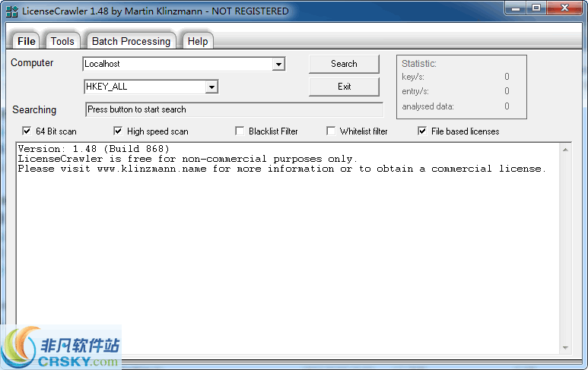This screenshot has height=370, width=588.
Task: Expand the HKEY_ALL registry hive dropdown
Action: pyautogui.click(x=211, y=87)
